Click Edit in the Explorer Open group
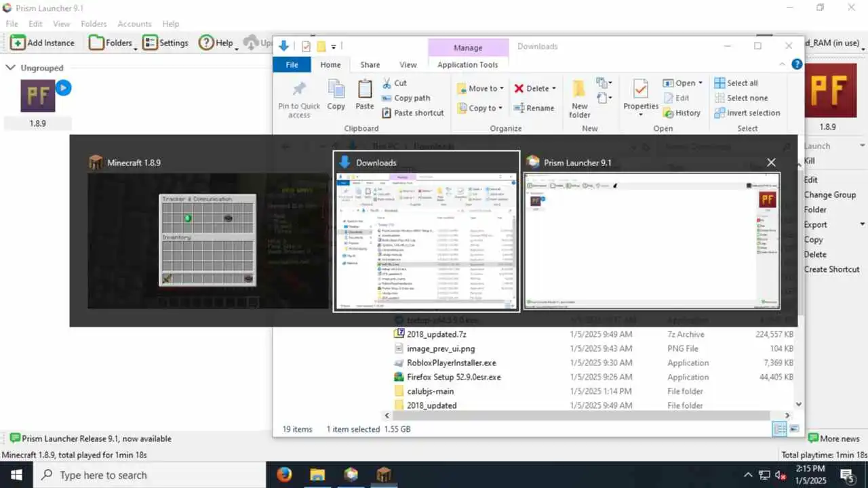This screenshot has width=868, height=488. pyautogui.click(x=675, y=98)
